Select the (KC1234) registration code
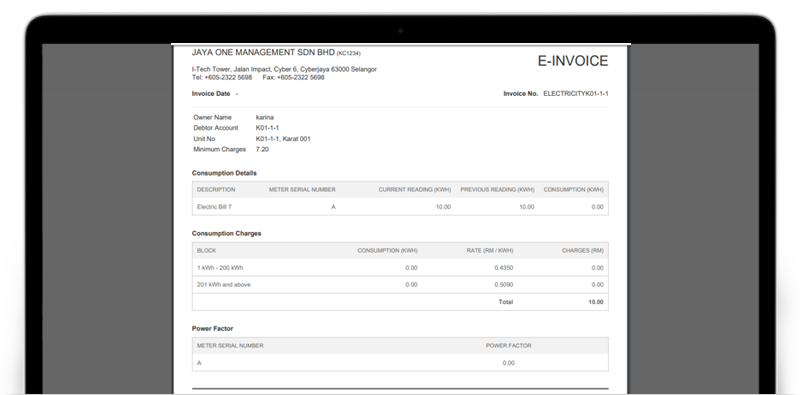800x395 pixels. 348,53
